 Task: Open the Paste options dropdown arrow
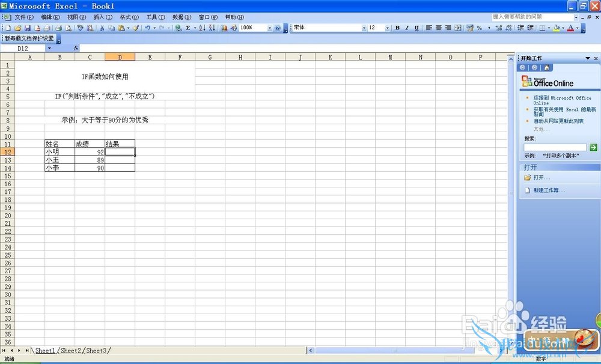(x=128, y=28)
